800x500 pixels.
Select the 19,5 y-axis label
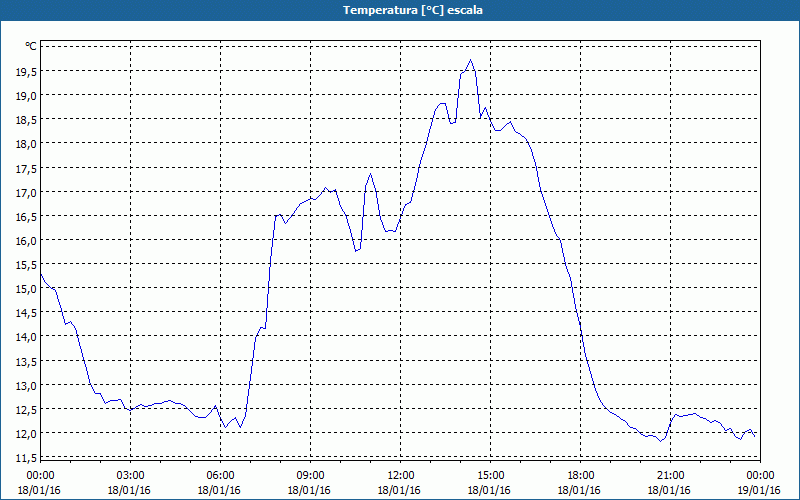pos(26,72)
